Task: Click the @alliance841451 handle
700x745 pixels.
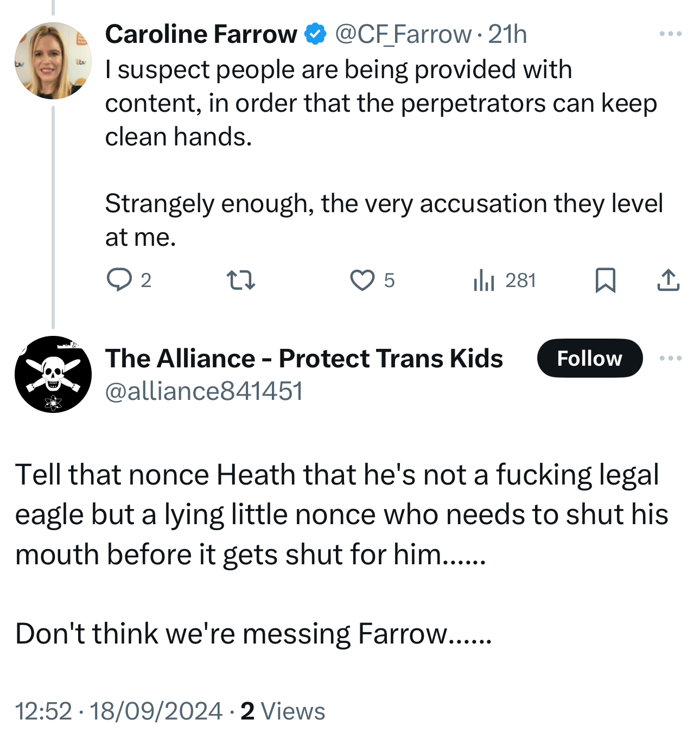Action: click(203, 391)
